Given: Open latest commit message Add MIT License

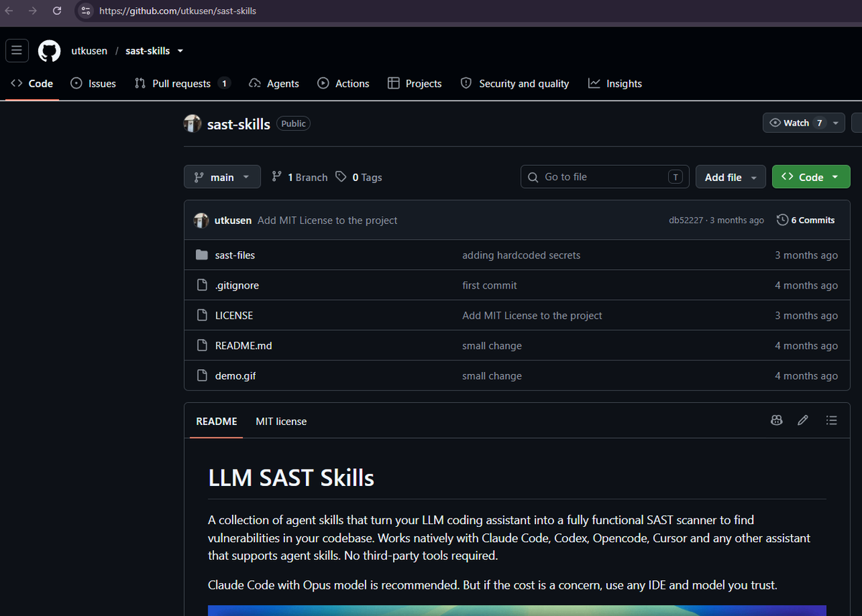Looking at the screenshot, I should click(x=328, y=220).
